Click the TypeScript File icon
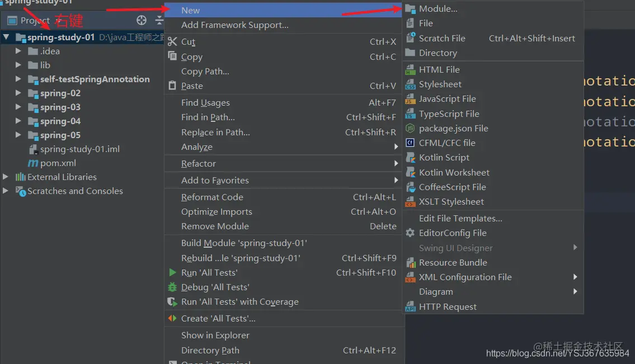 (x=410, y=114)
